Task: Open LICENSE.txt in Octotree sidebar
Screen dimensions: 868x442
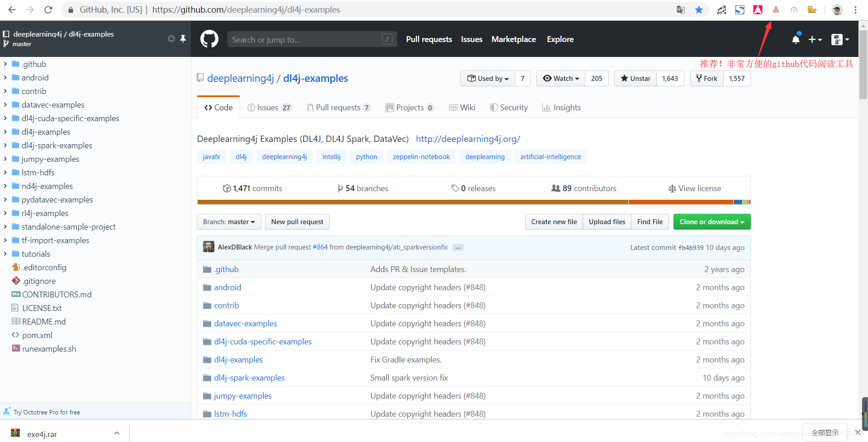Action: [42, 308]
